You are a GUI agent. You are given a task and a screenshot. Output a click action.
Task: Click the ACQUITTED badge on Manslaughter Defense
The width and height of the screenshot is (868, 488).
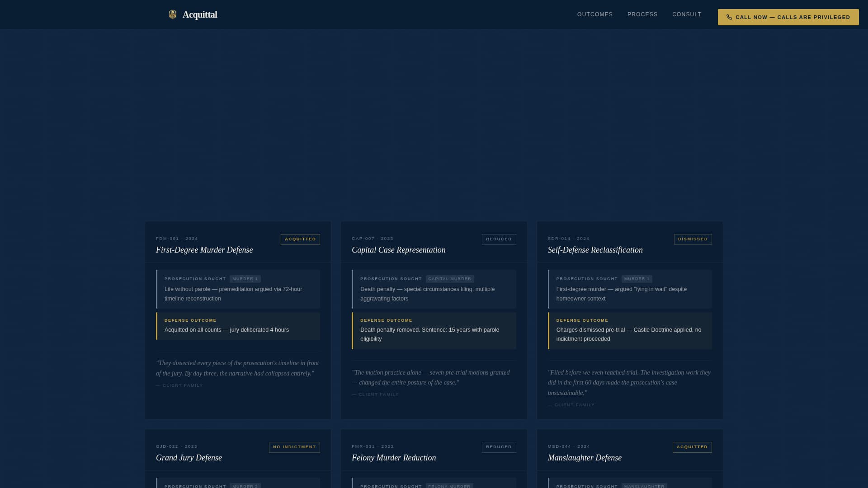[692, 447]
